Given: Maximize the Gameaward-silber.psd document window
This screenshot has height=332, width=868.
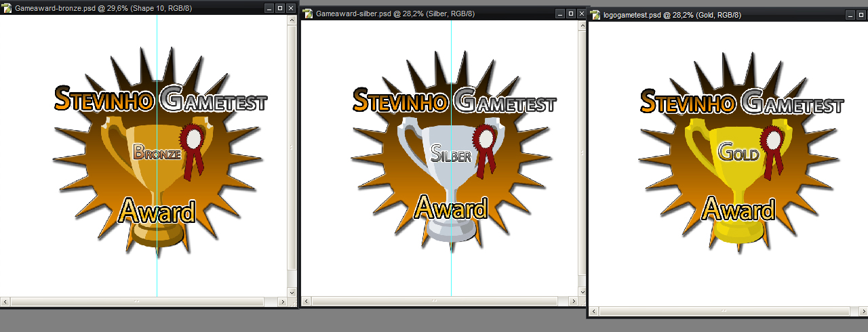Looking at the screenshot, I should [570, 14].
